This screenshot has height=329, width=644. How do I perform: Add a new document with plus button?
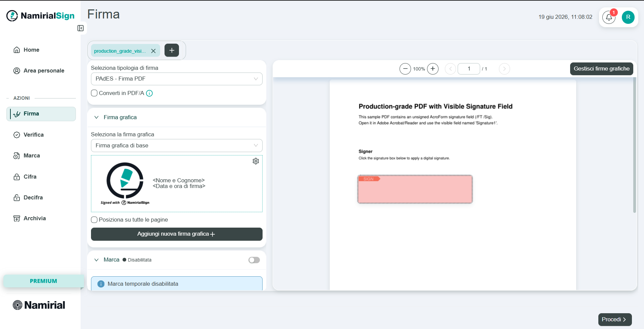[x=172, y=50]
